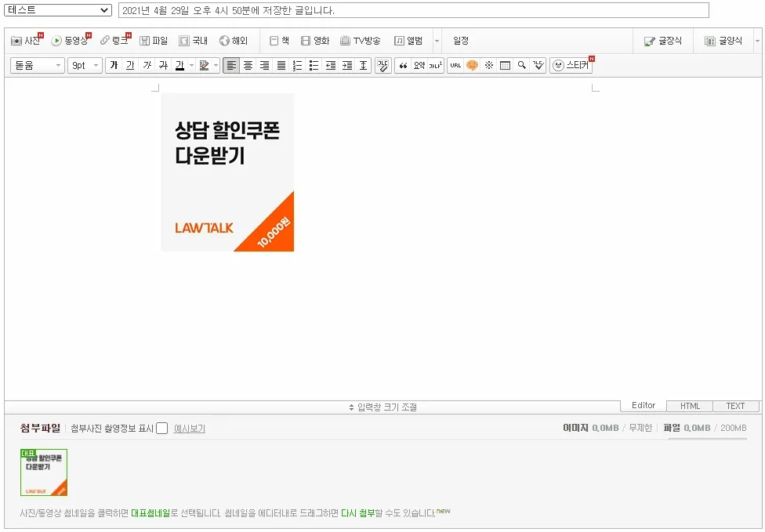Image resolution: width=765 pixels, height=532 pixels.
Task: Switch to the HTML tab
Action: pyautogui.click(x=690, y=406)
